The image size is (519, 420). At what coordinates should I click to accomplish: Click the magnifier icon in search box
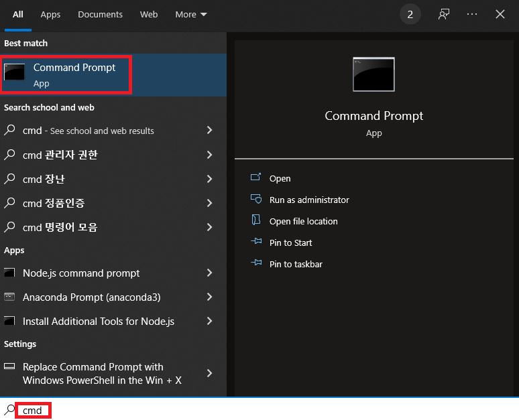[x=9, y=409]
